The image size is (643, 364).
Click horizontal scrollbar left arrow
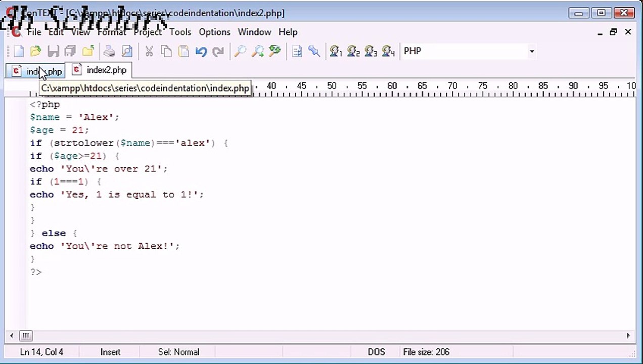coord(12,335)
